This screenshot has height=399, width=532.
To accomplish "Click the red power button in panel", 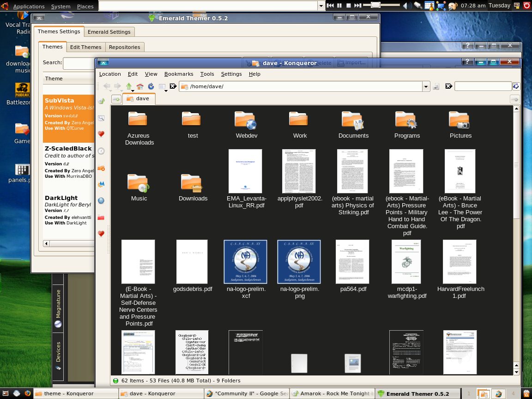I will point(526,6).
